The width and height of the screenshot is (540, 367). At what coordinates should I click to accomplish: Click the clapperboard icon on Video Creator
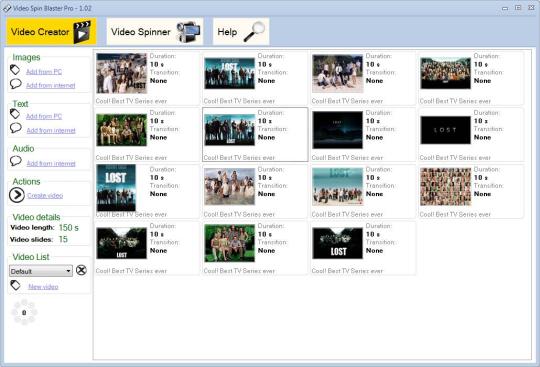82,32
